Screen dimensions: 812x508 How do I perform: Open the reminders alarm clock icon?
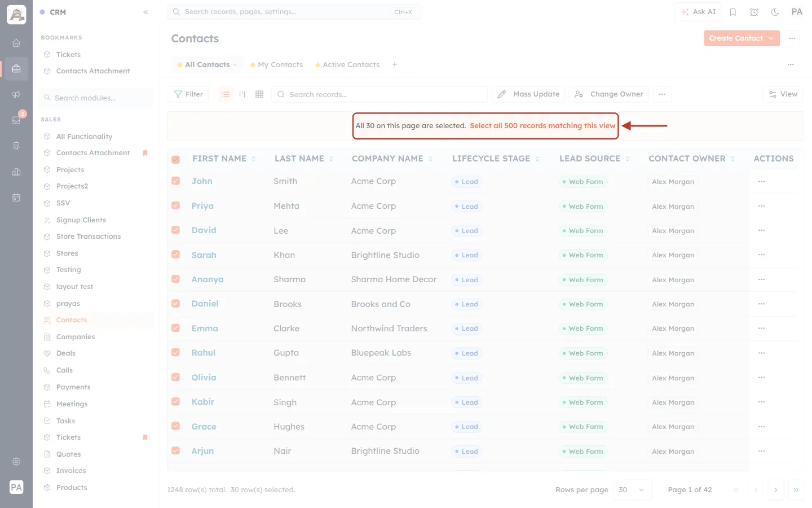coord(754,12)
